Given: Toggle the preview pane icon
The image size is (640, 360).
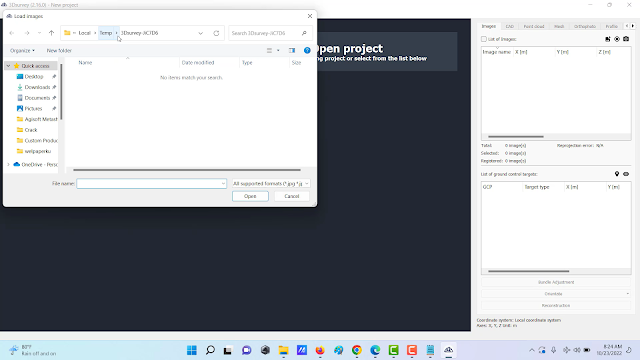Looking at the screenshot, I should 292,51.
